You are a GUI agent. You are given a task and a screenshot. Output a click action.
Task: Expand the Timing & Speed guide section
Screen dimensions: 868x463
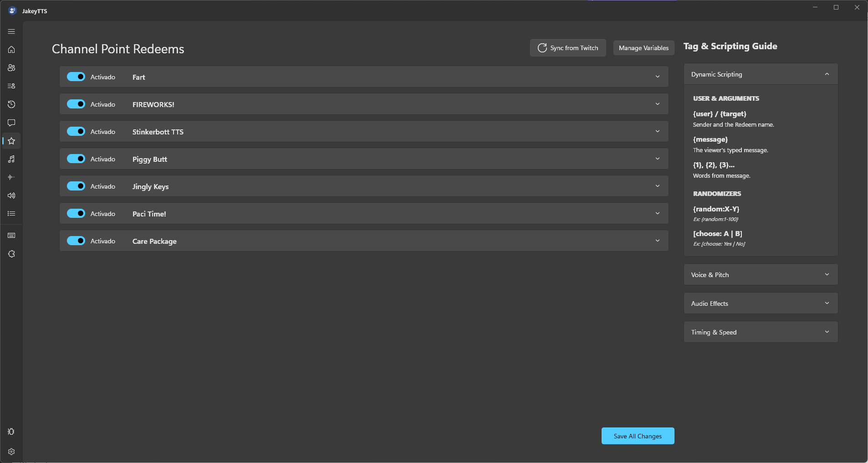point(761,332)
